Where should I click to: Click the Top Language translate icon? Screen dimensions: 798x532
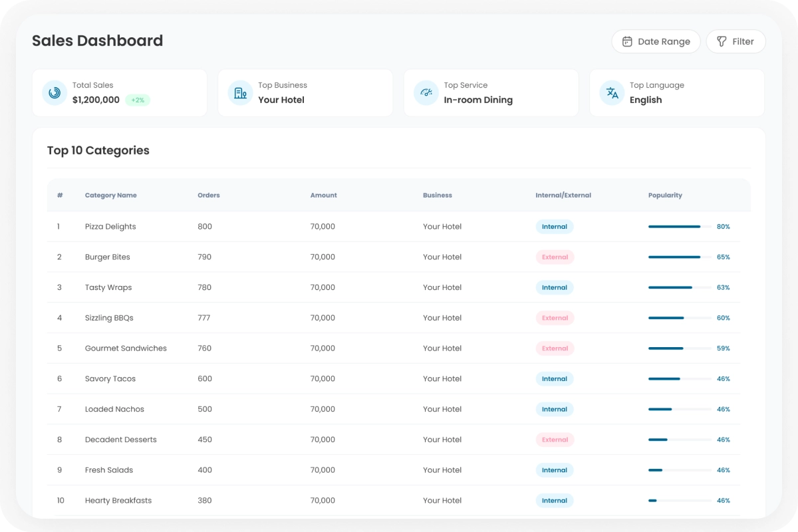(x=612, y=93)
